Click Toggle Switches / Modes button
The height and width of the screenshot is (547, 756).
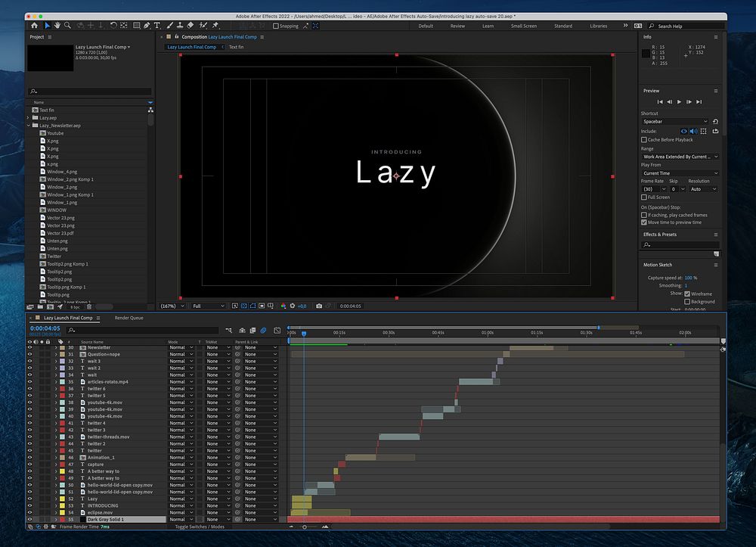click(x=200, y=527)
